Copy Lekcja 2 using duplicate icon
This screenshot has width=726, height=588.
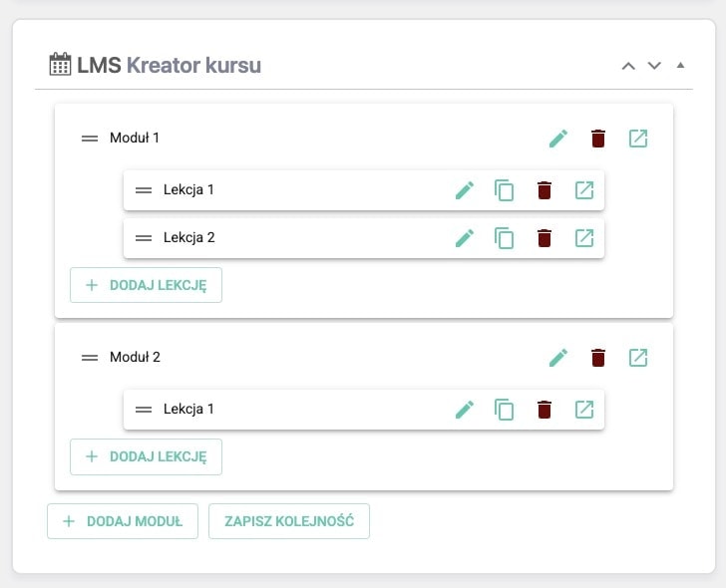point(505,238)
